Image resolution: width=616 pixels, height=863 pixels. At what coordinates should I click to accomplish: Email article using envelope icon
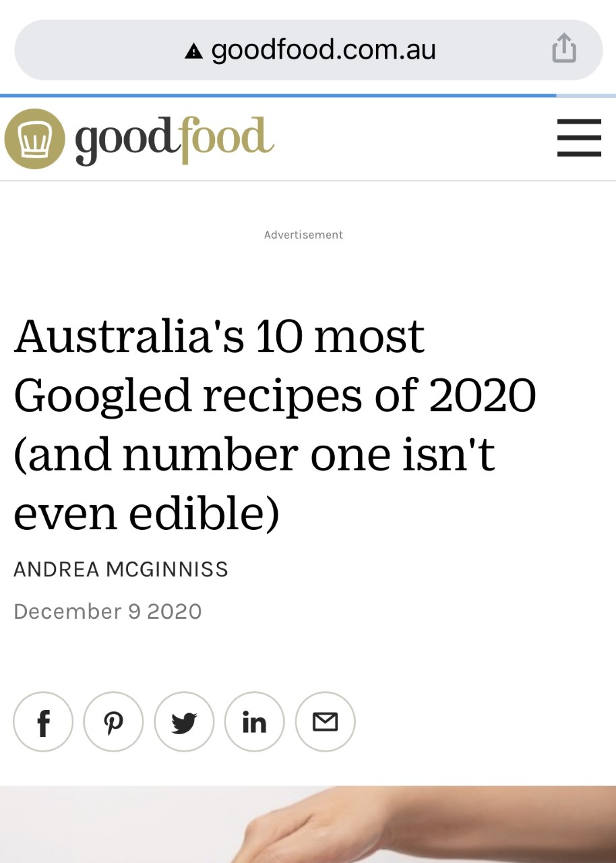[325, 722]
